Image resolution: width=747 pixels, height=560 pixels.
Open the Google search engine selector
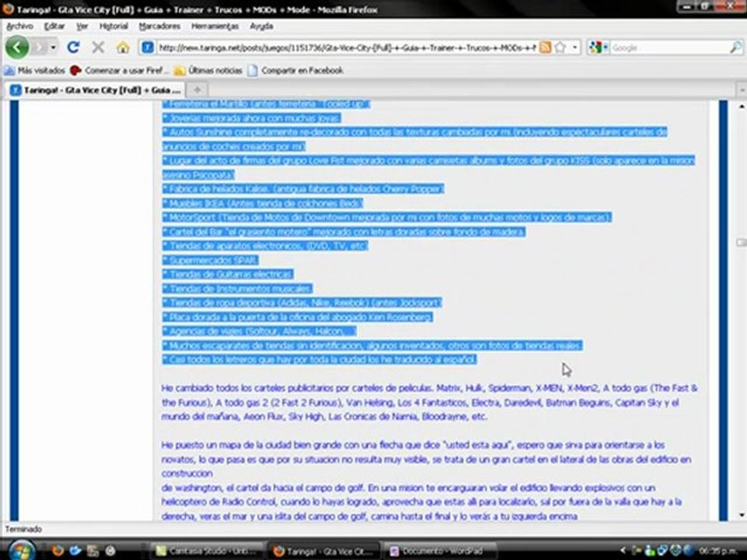598,47
